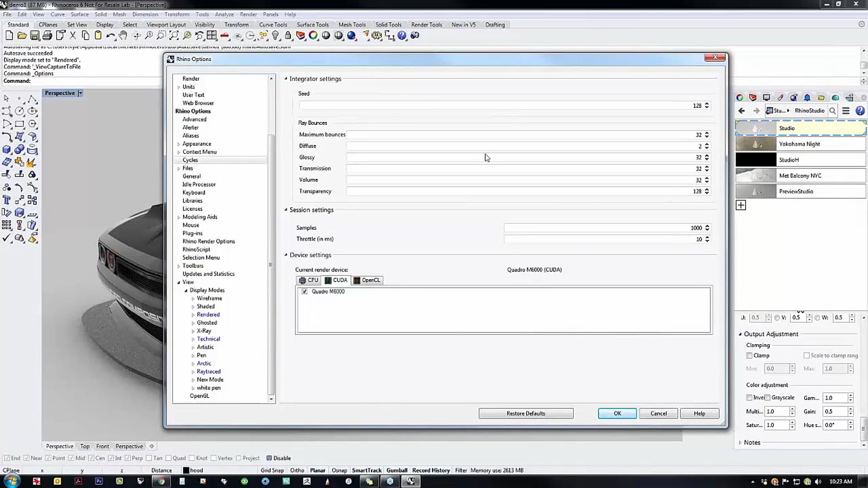Image resolution: width=868 pixels, height=488 pixels.
Task: Click the Paste clipboard icon
Action: click(98, 35)
